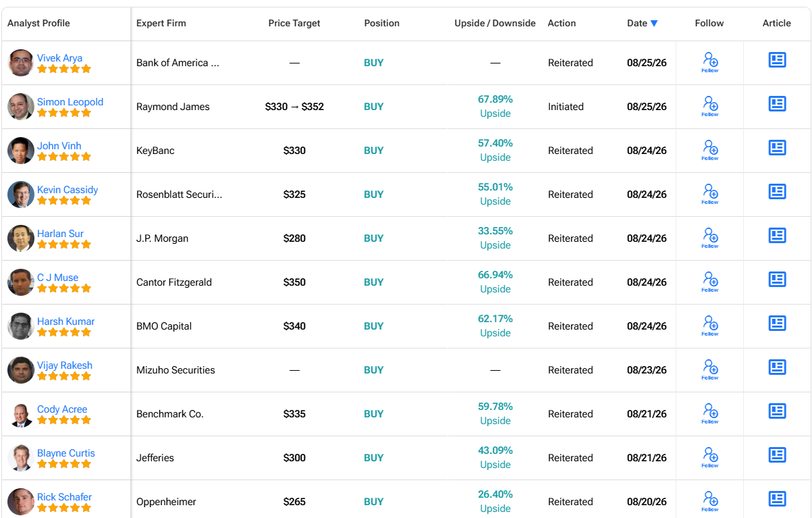Image resolution: width=812 pixels, height=518 pixels.
Task: Follow Harlan Sur of J.P. Morgan
Action: pyautogui.click(x=710, y=238)
